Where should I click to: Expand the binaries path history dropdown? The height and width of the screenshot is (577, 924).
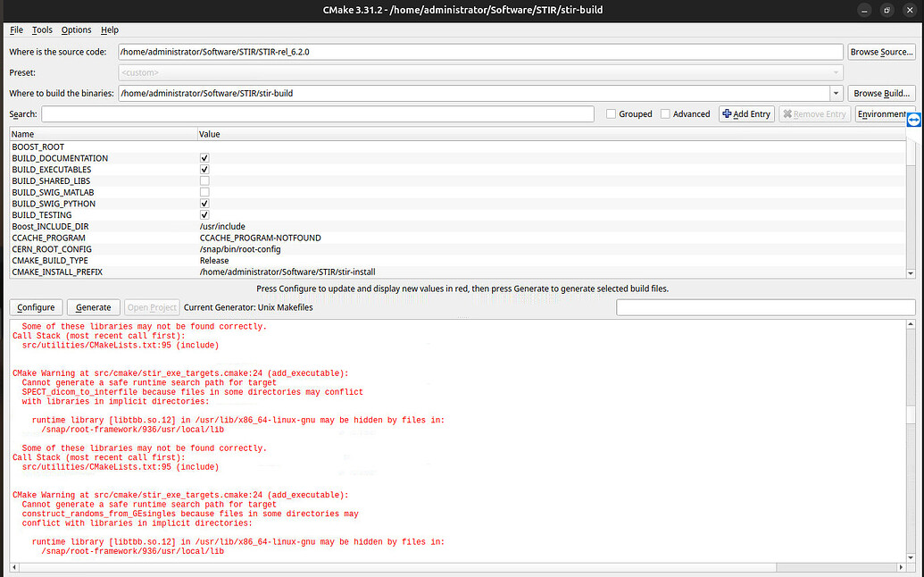click(x=835, y=93)
